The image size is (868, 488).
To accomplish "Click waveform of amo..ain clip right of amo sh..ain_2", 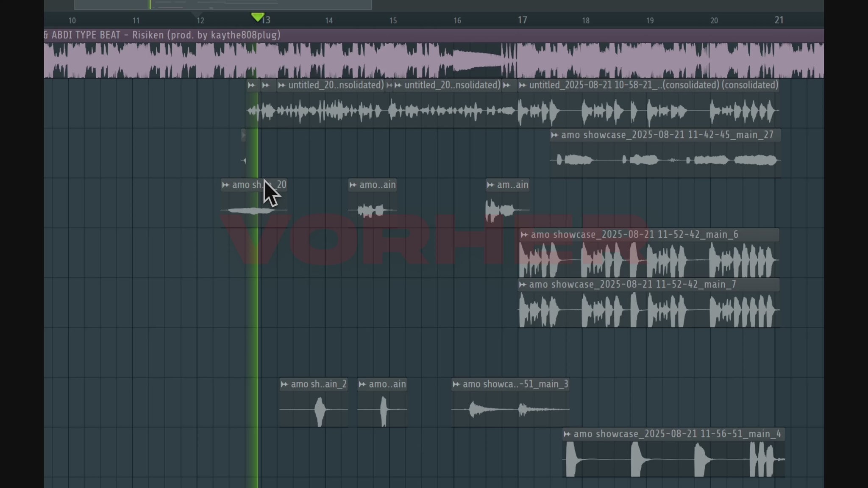I will pyautogui.click(x=382, y=409).
